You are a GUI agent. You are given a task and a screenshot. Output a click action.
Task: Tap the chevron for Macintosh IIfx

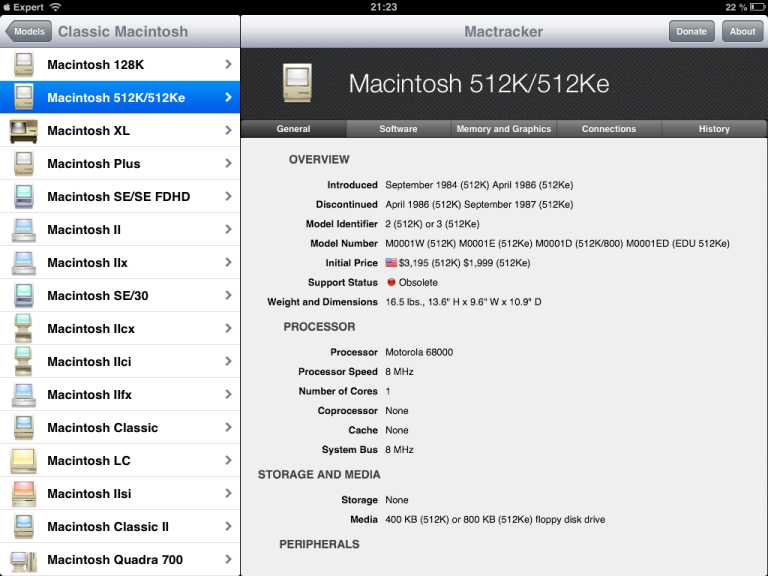point(228,395)
